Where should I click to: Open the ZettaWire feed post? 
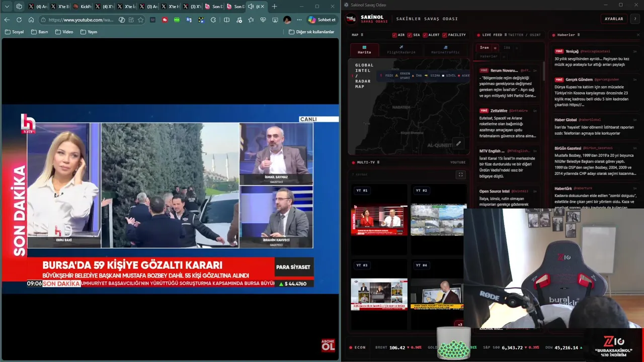(x=508, y=123)
